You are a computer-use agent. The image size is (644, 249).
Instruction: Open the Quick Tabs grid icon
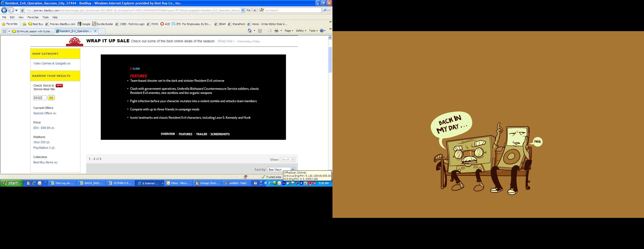[x=4, y=31]
